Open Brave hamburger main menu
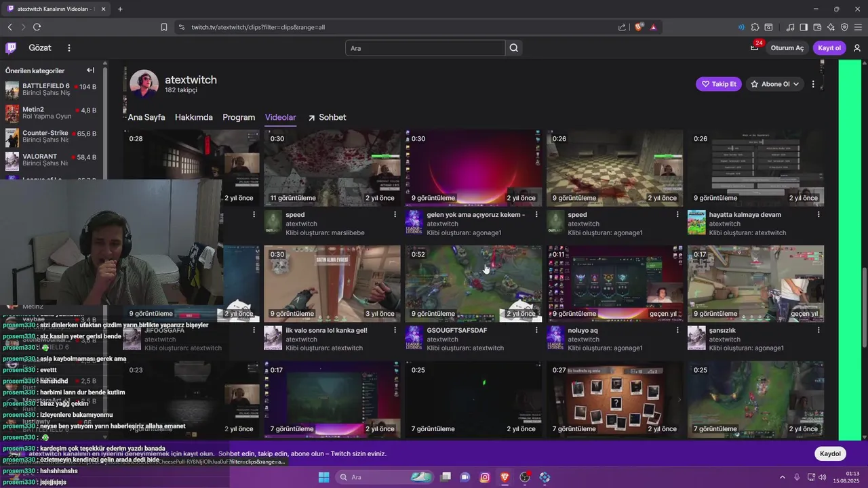Screen dimensions: 868x488 tap(859, 27)
